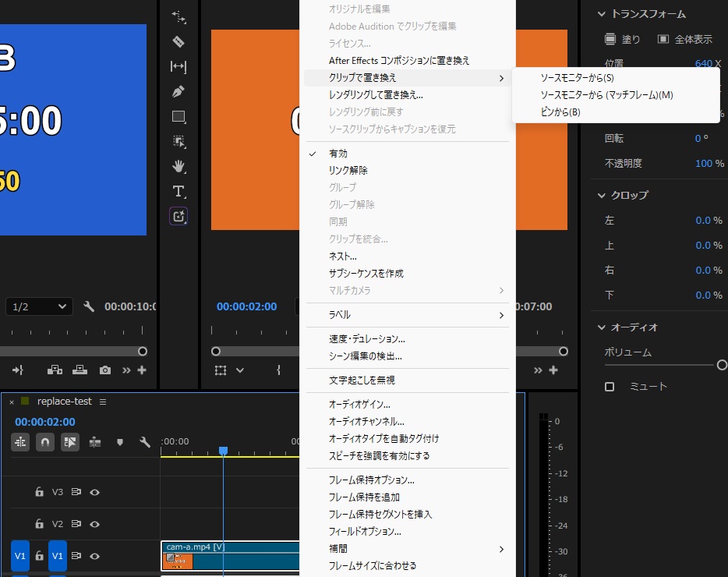Click レンダリングして置き換え...

click(x=408, y=95)
